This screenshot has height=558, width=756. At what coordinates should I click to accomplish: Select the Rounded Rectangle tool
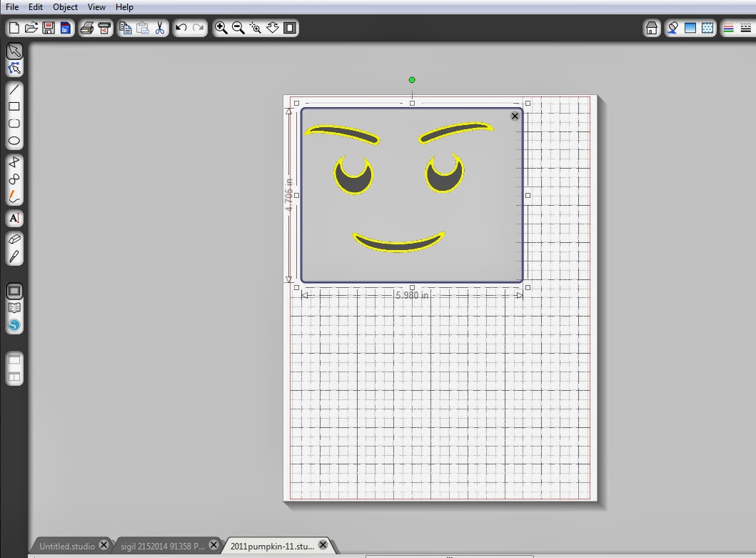point(14,124)
